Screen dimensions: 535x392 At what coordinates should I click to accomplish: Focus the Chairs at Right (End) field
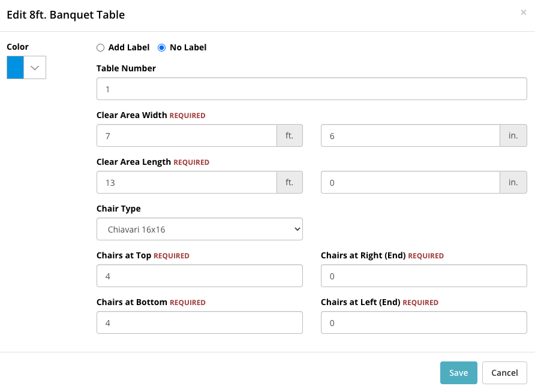[424, 276]
